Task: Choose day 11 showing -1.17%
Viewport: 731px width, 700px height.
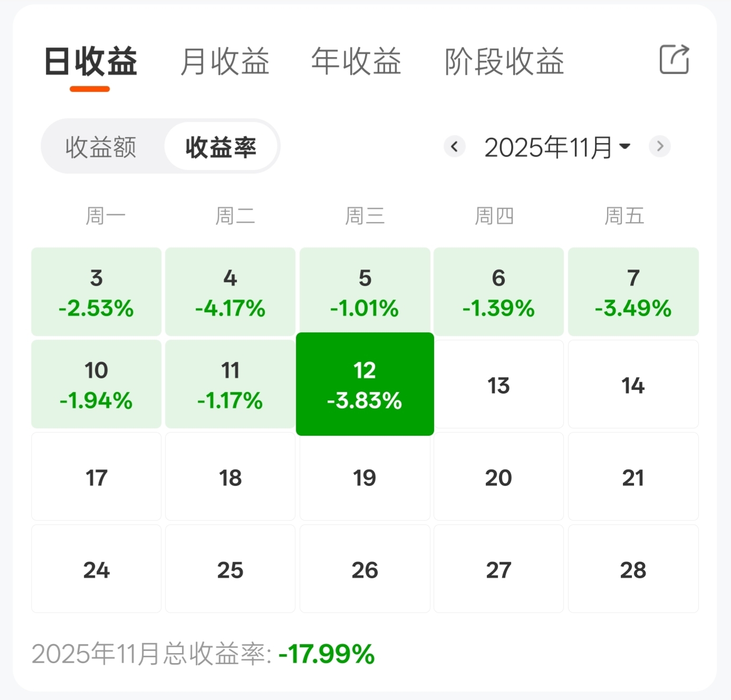Action: coord(230,384)
